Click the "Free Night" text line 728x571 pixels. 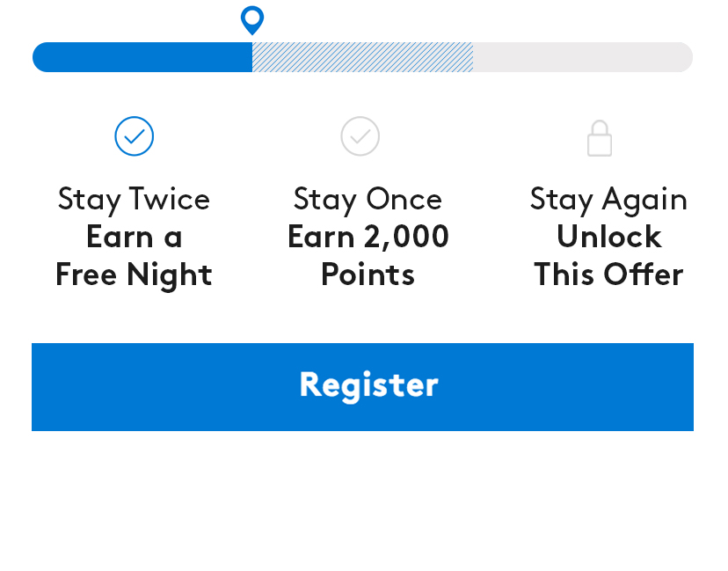point(134,275)
